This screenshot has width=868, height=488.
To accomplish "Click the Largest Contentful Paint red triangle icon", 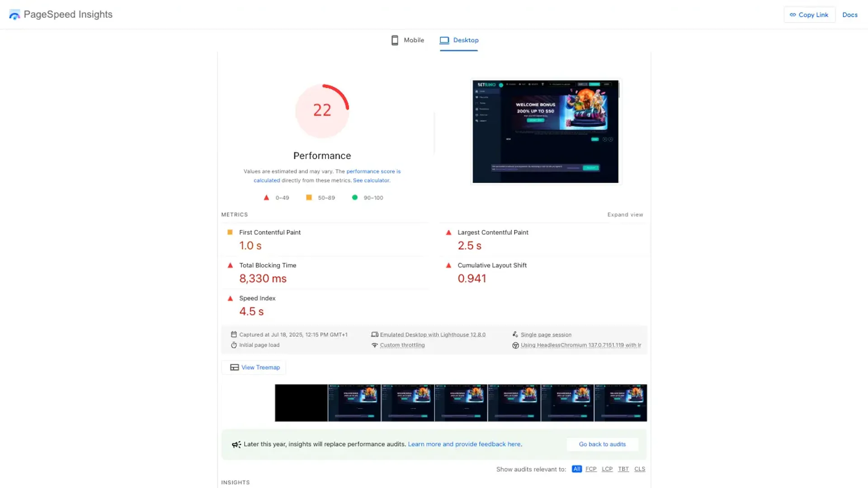I will tap(448, 232).
